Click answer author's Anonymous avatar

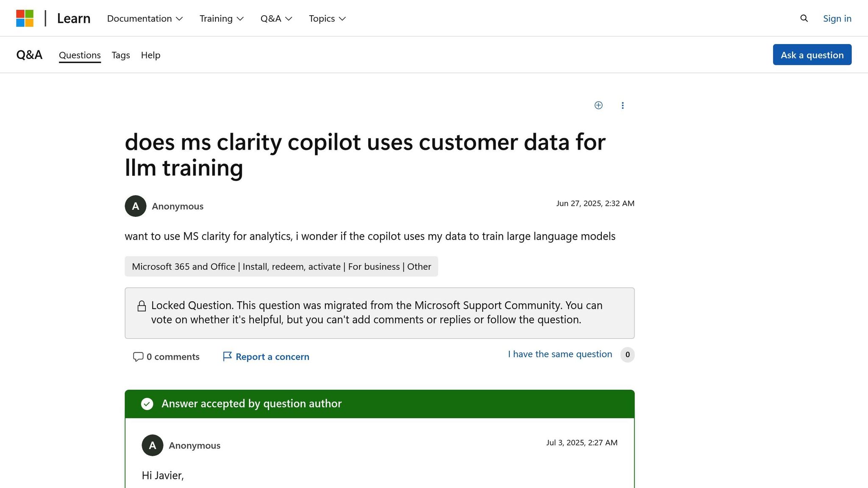pyautogui.click(x=153, y=445)
